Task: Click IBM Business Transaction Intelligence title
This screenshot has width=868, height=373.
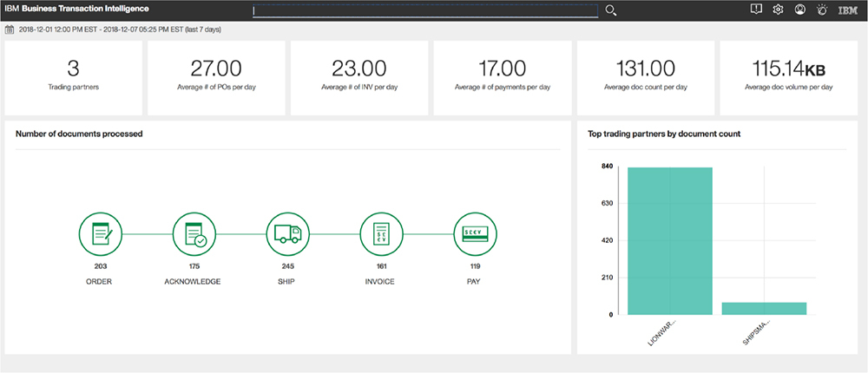Action: 77,10
